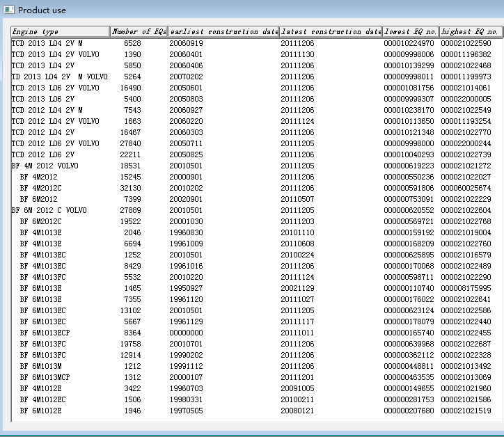The height and width of the screenshot is (437, 504).
Task: Select row BF 4M2012C
Action: point(256,188)
